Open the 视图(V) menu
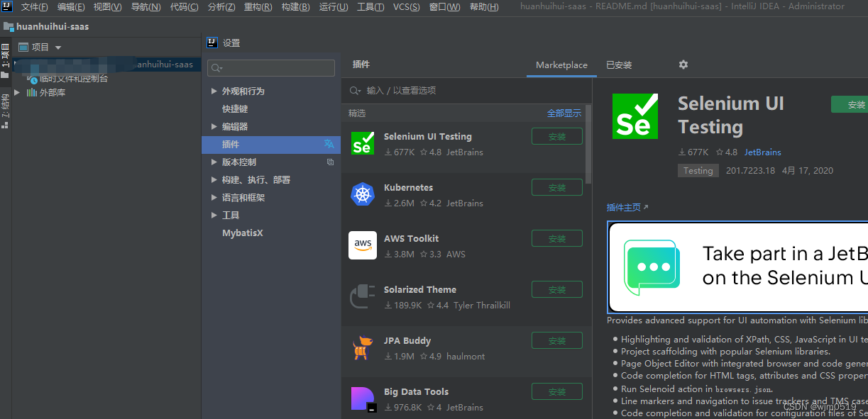The image size is (868, 419). pos(108,7)
